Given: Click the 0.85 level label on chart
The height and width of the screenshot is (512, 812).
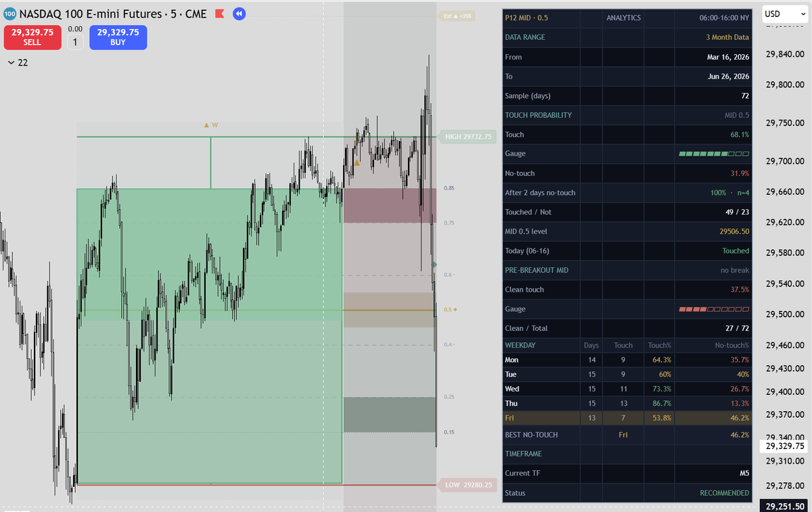Looking at the screenshot, I should coord(449,188).
